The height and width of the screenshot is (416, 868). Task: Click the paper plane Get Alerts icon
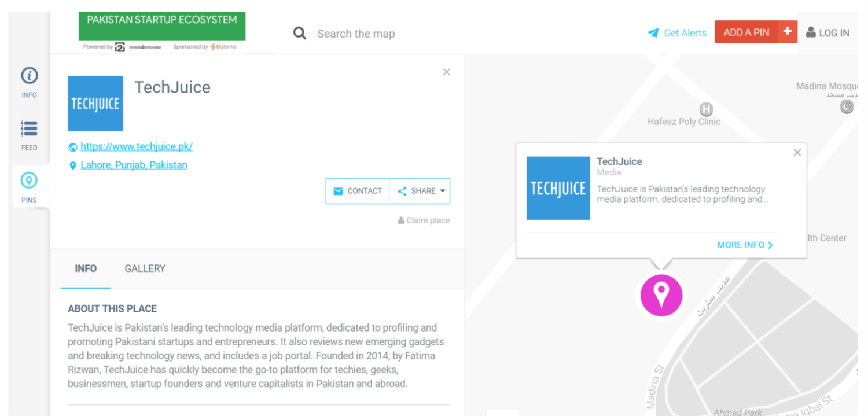[x=653, y=33]
